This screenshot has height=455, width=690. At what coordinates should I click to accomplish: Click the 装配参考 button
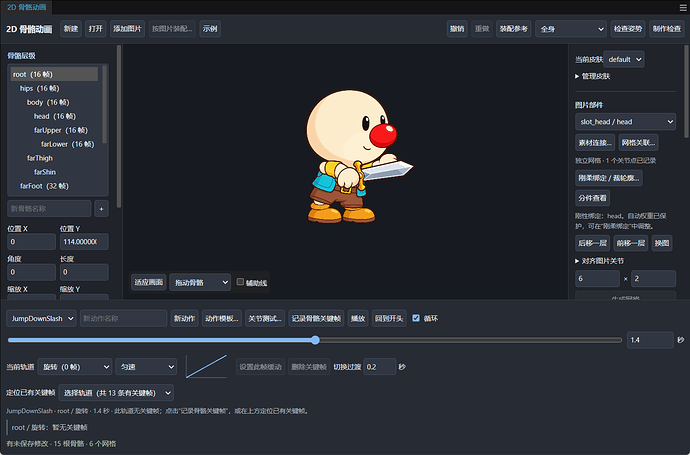514,29
